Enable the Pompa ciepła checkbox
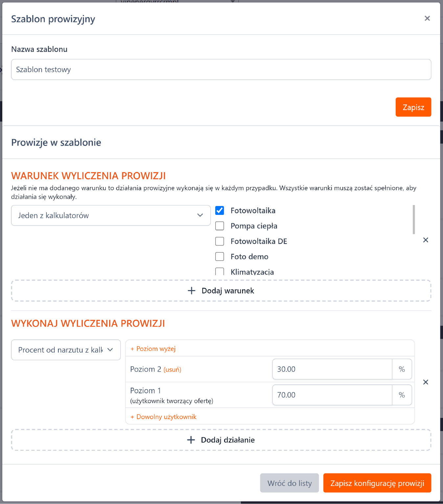The height and width of the screenshot is (504, 443). pos(220,226)
